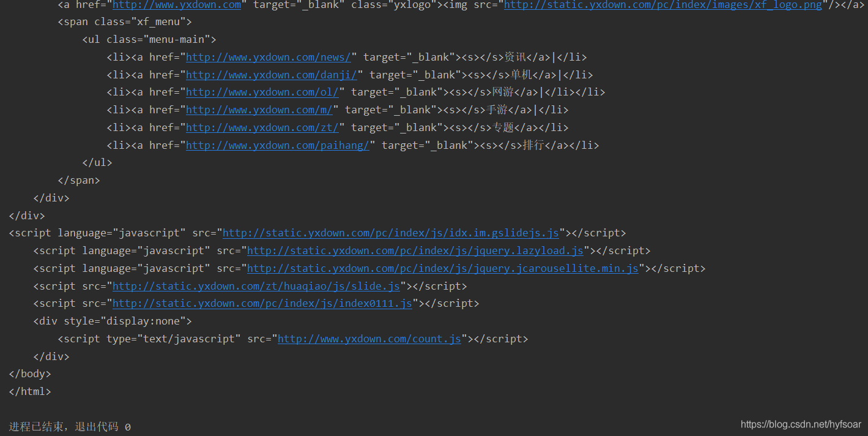Open the yxdown.com/danji/ link
Screen dimensions: 868x436
pos(272,75)
